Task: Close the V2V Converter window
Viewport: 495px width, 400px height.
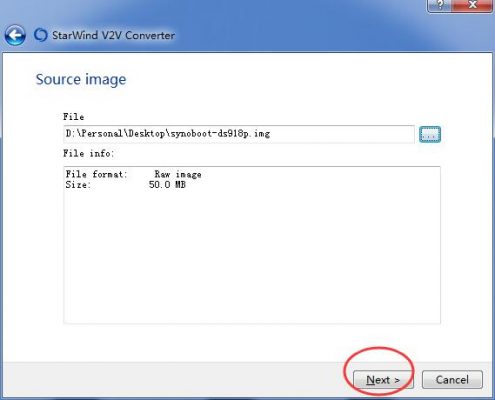Action: coord(472,5)
